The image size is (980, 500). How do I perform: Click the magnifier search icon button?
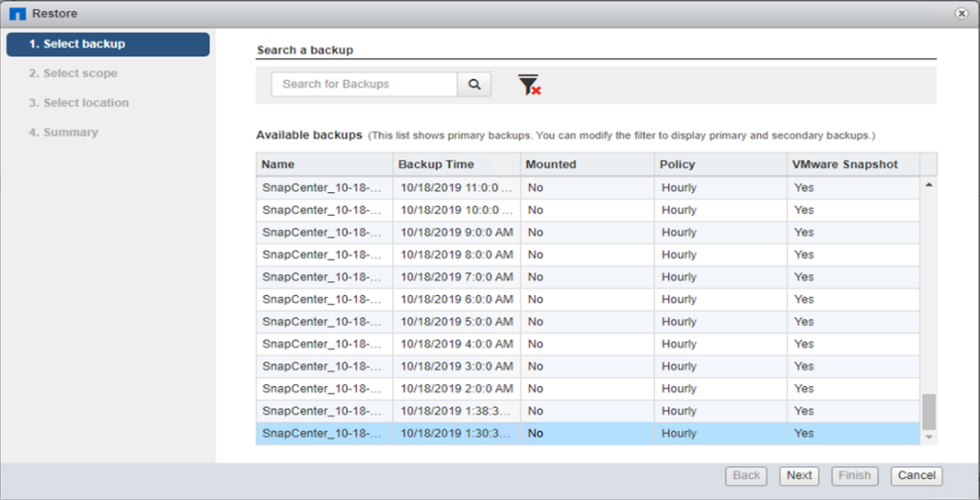tap(475, 84)
